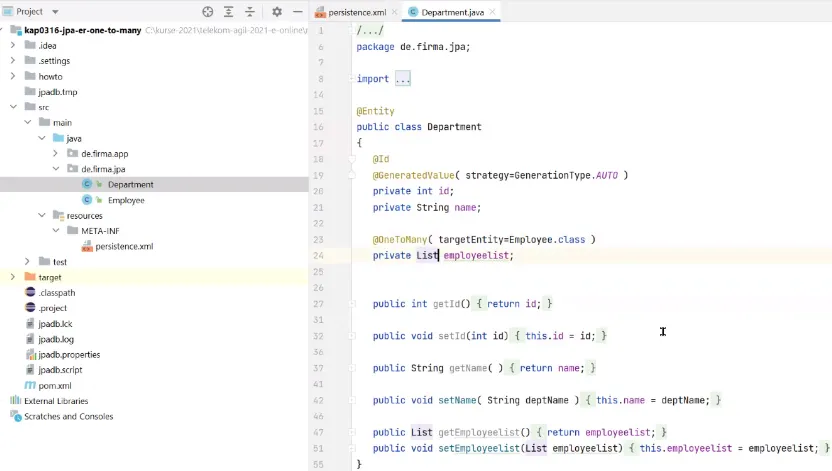Click the Scratches and Consoles icon
Viewport: 832px width, 471px height.
(16, 416)
